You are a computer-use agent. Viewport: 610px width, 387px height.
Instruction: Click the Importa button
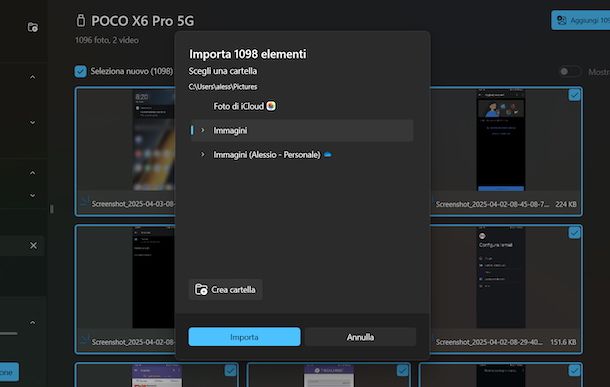point(244,337)
